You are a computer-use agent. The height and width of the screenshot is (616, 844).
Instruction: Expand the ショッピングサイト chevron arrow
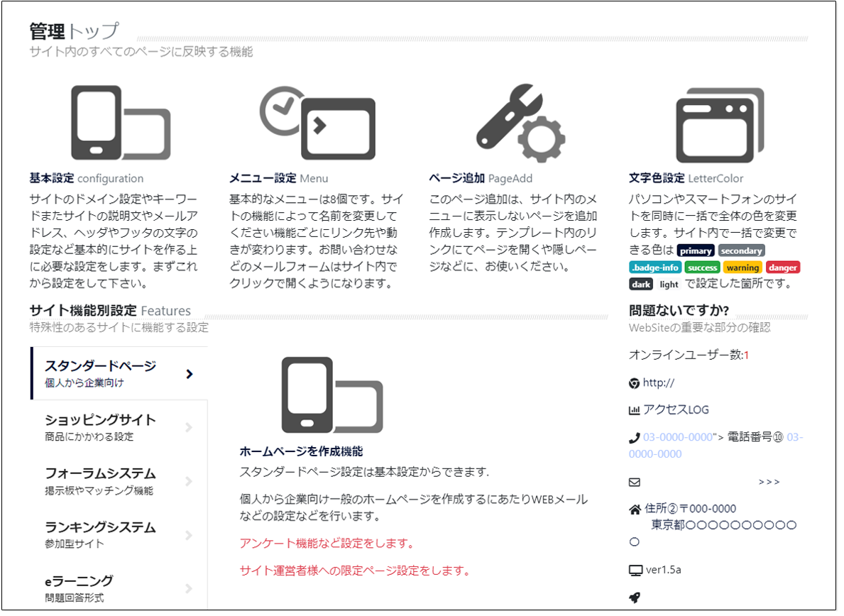click(x=189, y=427)
